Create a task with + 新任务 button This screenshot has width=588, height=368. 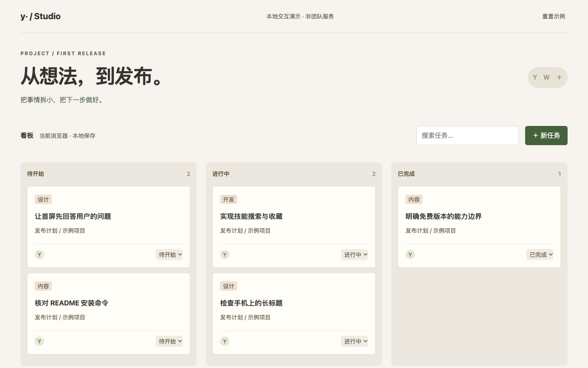click(546, 135)
